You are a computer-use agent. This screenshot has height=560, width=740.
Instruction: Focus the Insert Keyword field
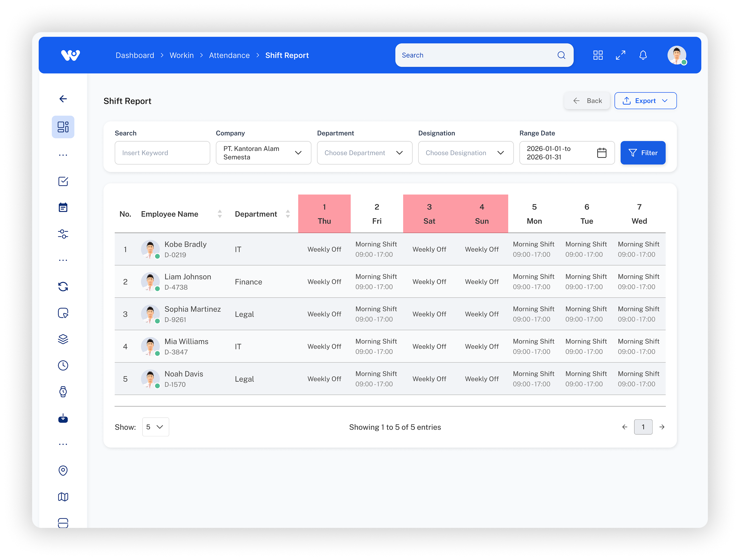click(x=162, y=153)
